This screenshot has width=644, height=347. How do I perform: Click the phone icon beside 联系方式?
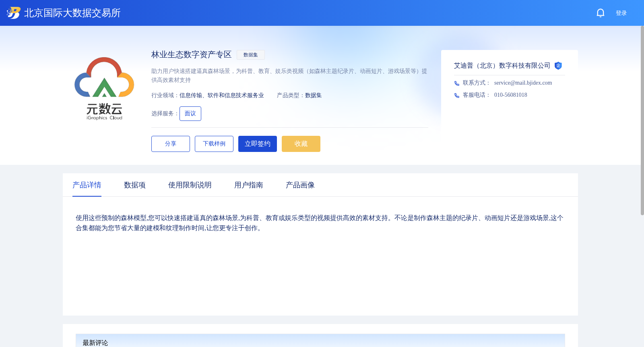(x=457, y=83)
